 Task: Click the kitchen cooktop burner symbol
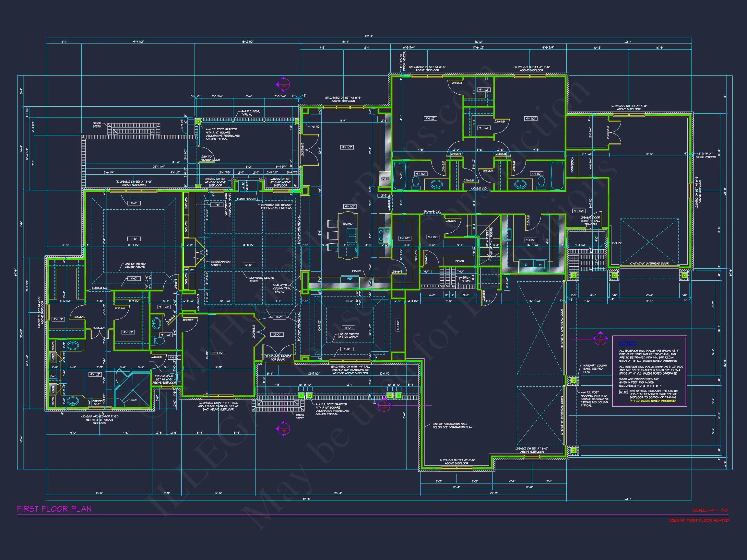pos(384,235)
